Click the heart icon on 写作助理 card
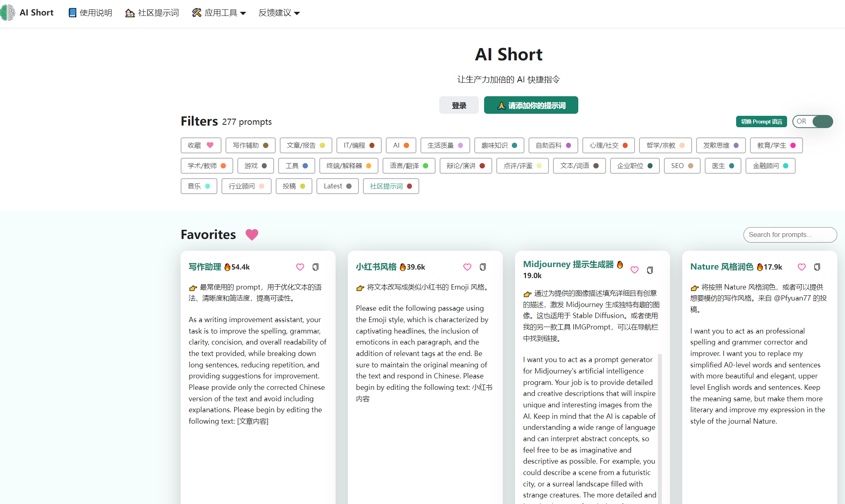The height and width of the screenshot is (504, 845). click(x=300, y=267)
